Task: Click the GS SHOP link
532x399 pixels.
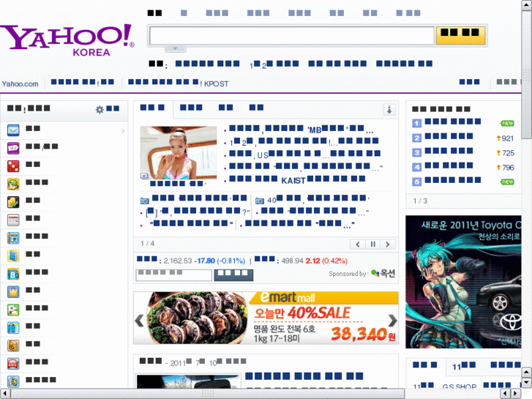Action: click(x=459, y=387)
